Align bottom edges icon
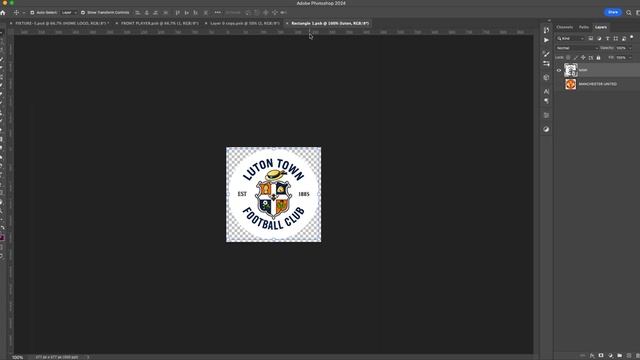Image resolution: width=640 pixels, height=360 pixels. click(x=196, y=13)
